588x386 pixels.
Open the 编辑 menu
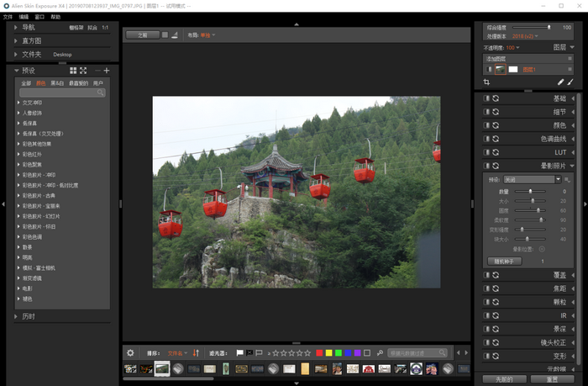[24, 17]
